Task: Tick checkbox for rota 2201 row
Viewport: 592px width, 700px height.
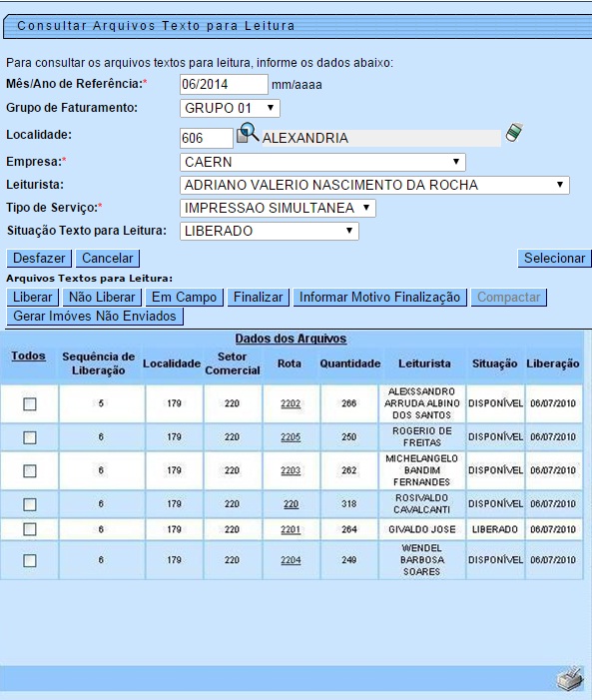Action: point(30,529)
